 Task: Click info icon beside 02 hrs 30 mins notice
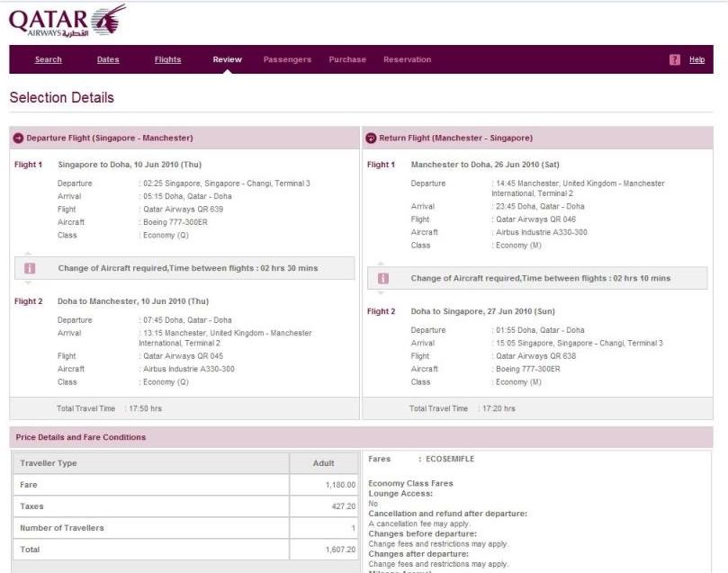click(x=30, y=268)
